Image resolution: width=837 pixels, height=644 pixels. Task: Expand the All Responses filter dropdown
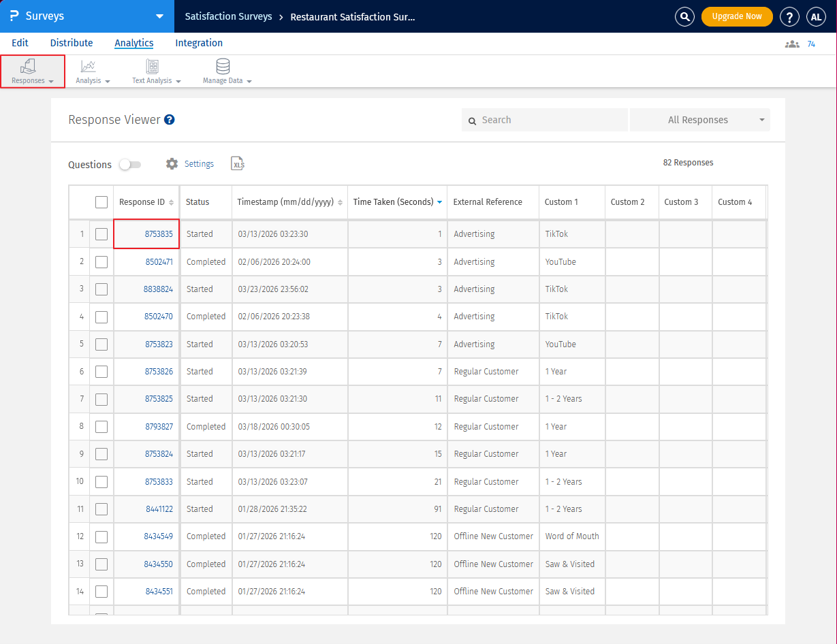pyautogui.click(x=699, y=120)
